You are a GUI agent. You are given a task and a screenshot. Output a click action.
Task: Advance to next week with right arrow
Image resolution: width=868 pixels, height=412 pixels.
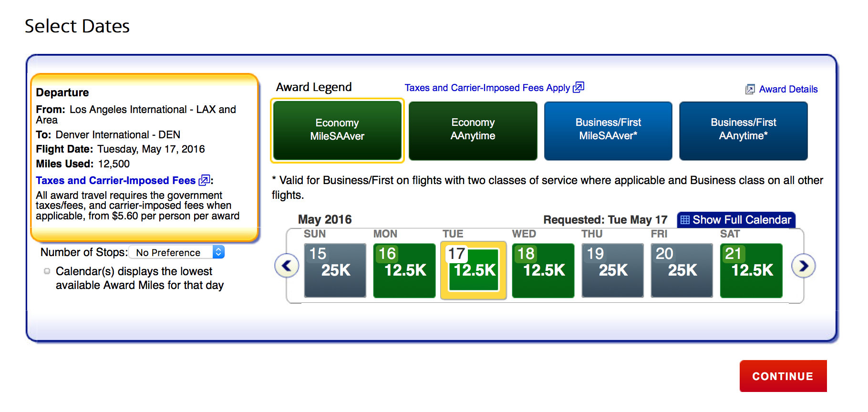pyautogui.click(x=804, y=266)
